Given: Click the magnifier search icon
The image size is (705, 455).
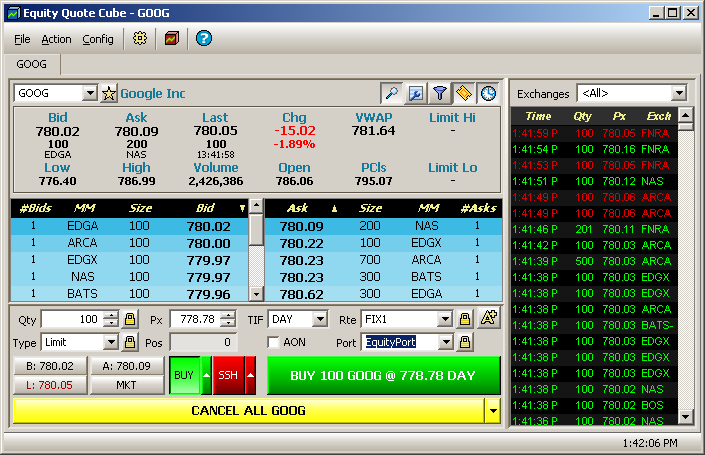Looking at the screenshot, I should (392, 94).
